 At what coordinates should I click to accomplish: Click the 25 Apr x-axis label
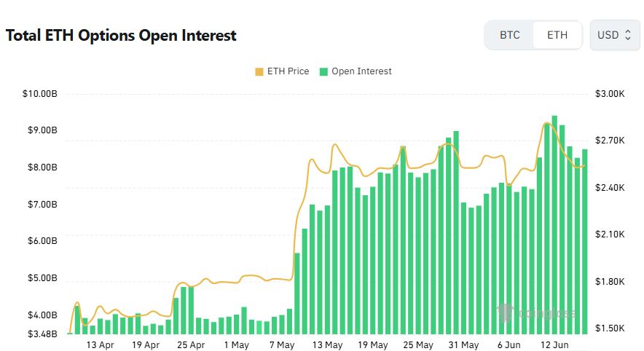pos(191,345)
